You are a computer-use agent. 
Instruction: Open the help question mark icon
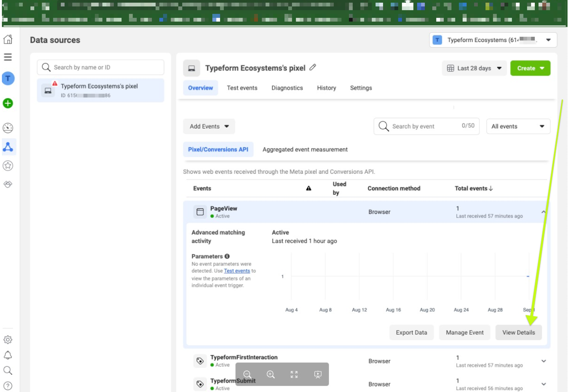(8, 386)
